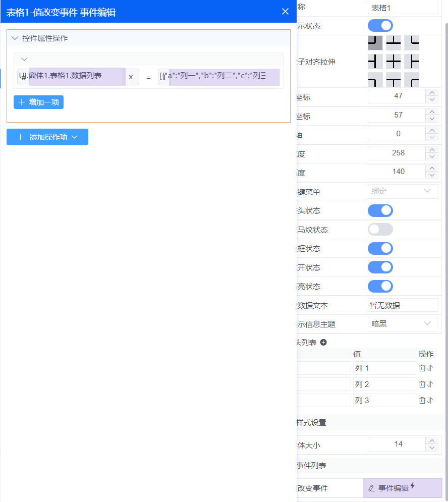The image size is (448, 502).
Task: Remove the 数据列表 variable via x button
Action: pos(130,77)
